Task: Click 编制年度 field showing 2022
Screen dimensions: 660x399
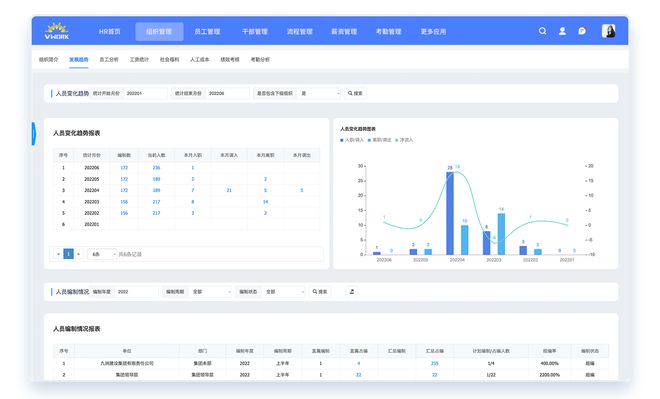Action: click(x=136, y=292)
